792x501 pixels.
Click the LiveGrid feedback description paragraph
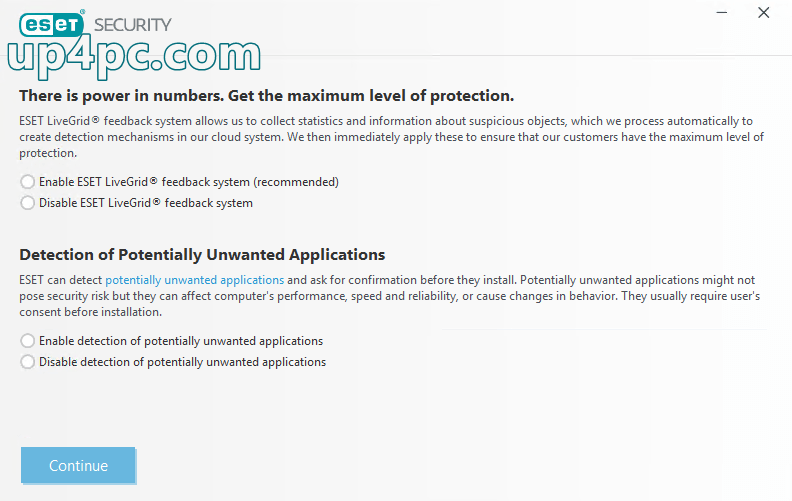pos(391,137)
